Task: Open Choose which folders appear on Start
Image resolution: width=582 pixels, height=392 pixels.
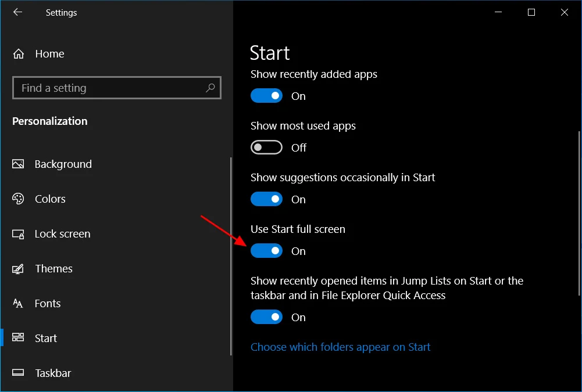Action: click(x=341, y=347)
